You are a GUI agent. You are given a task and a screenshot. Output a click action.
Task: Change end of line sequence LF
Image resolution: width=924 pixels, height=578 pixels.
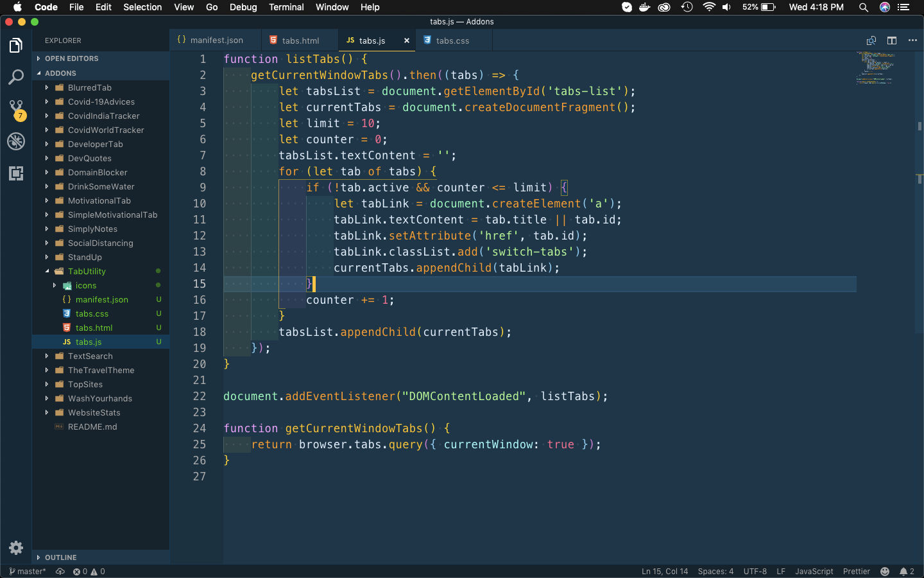781,572
